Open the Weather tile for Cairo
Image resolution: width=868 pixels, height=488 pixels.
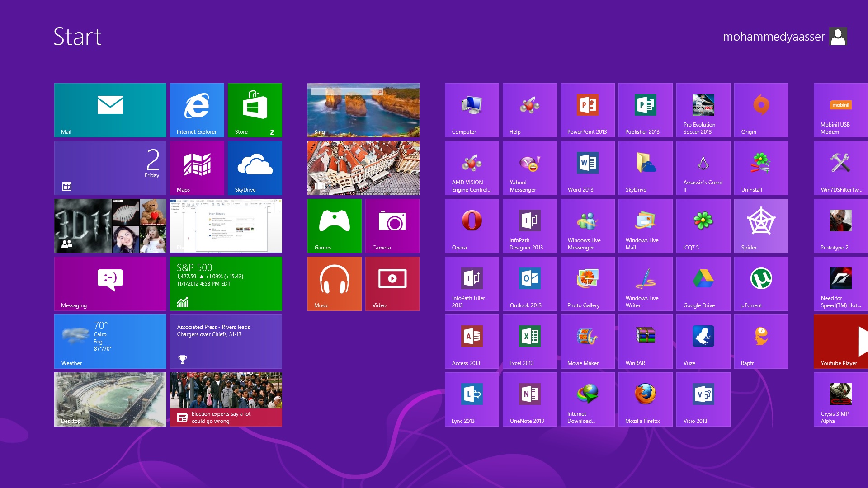pos(110,342)
